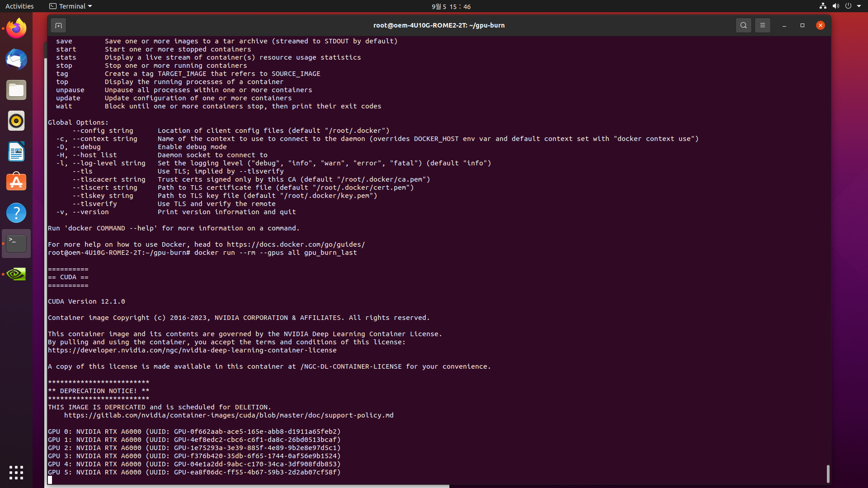The image size is (868, 488).
Task: Click the 'Container image Copyright' line
Action: [x=239, y=318]
